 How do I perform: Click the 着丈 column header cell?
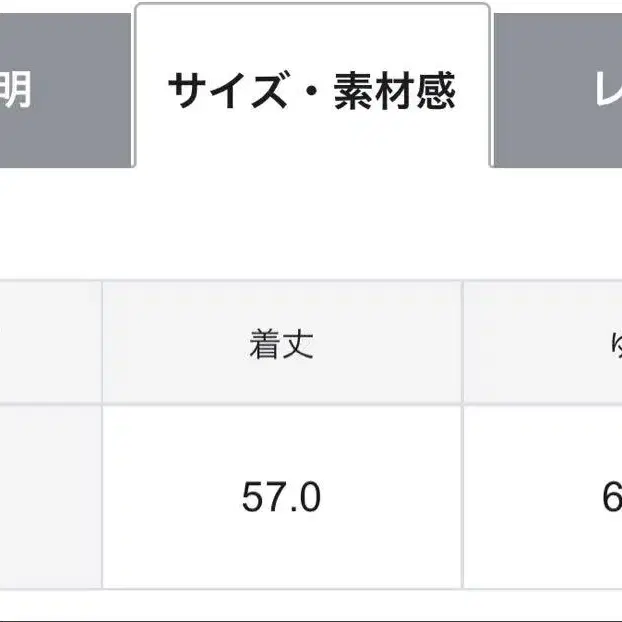tap(281, 344)
